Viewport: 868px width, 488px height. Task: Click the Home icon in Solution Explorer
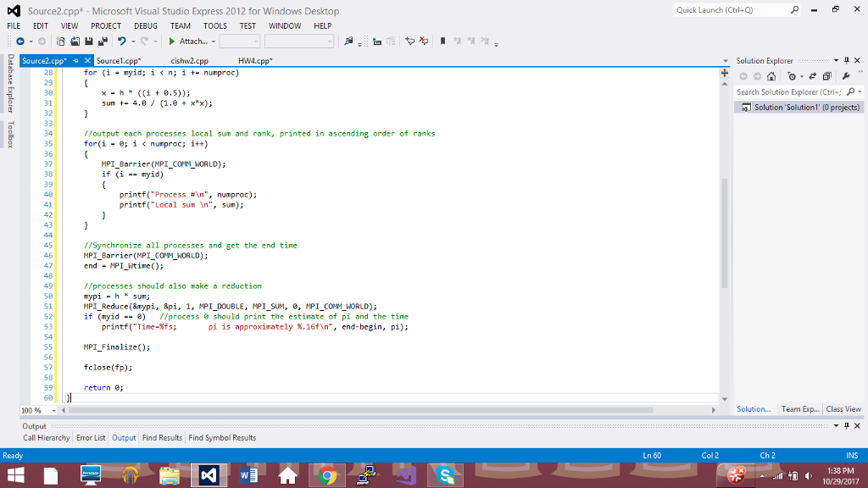click(x=771, y=76)
